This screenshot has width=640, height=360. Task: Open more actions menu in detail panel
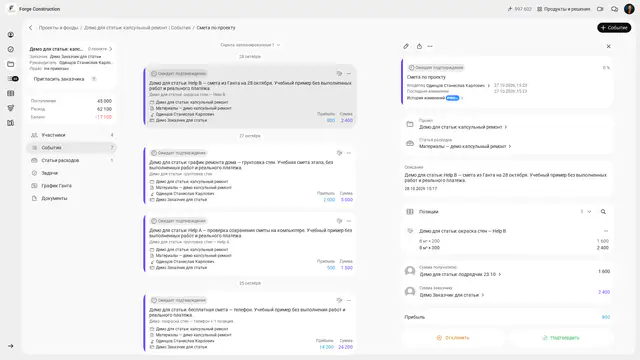tap(430, 47)
